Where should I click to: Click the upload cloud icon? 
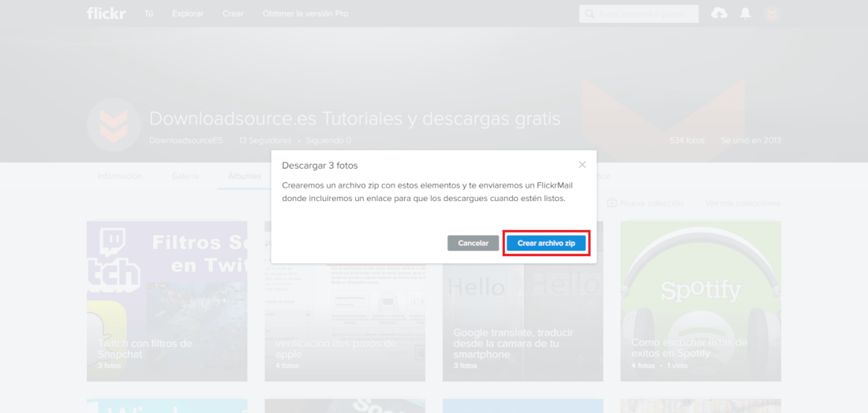(x=719, y=13)
